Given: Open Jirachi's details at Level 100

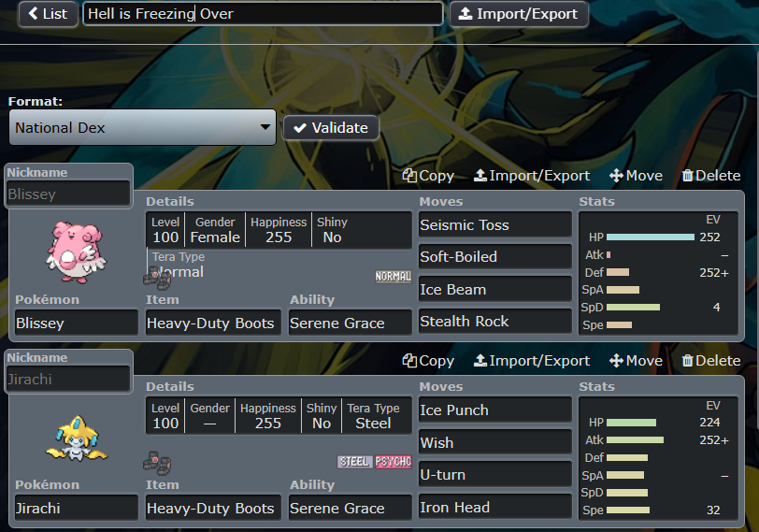Looking at the screenshot, I should [165, 416].
